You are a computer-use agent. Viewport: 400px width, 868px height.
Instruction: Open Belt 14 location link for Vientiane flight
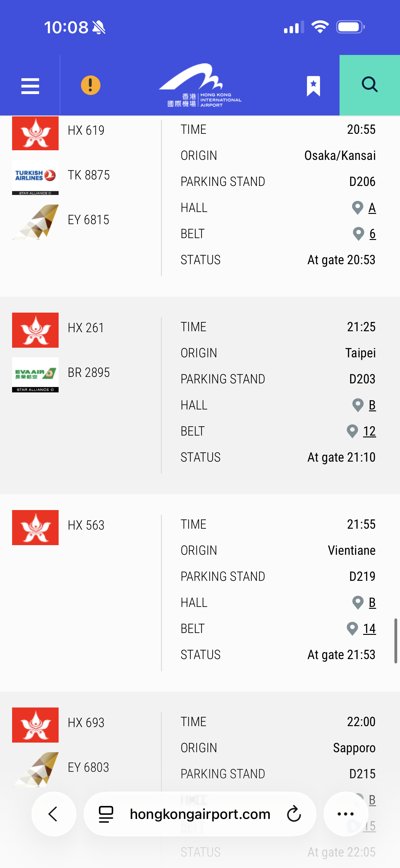369,629
